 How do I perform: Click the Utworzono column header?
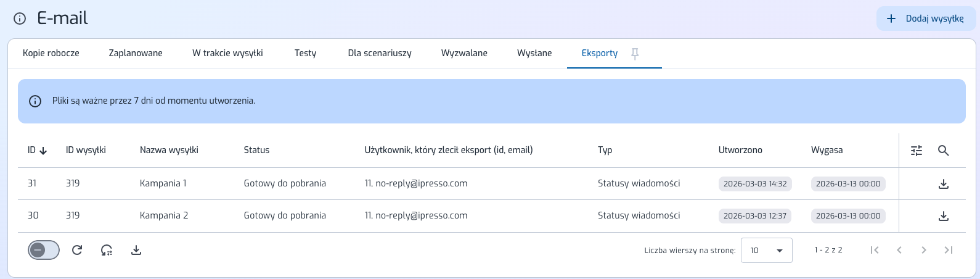pos(740,150)
